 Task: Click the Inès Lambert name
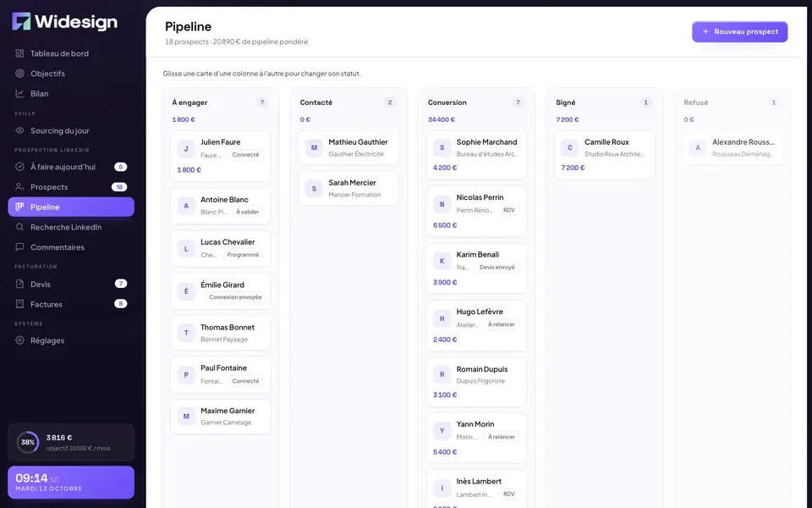[479, 481]
